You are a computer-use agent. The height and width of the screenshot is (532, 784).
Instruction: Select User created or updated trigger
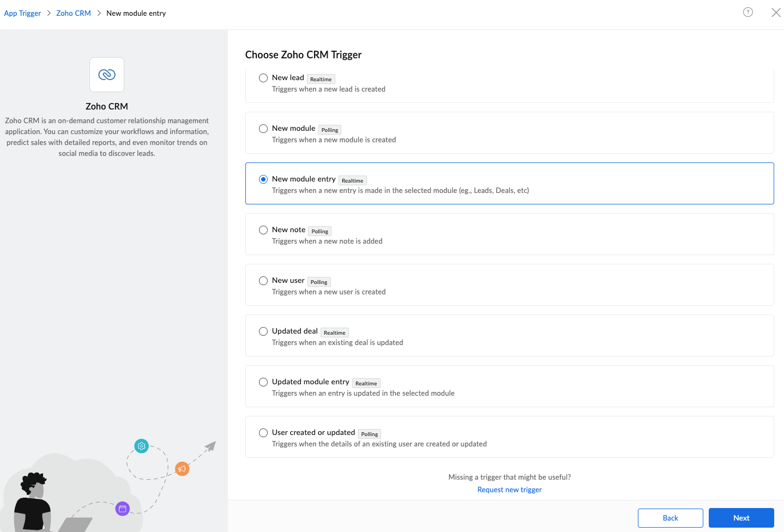263,433
